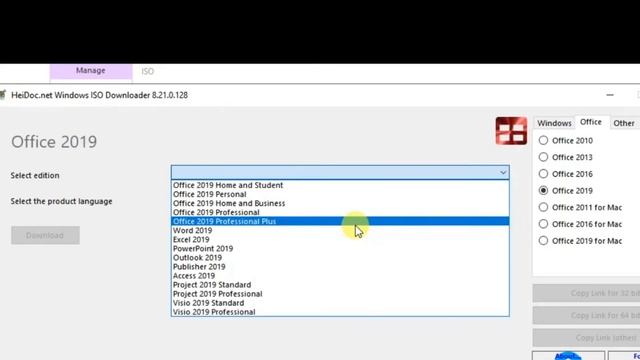Select Outlook 2019 from the list
This screenshot has width=640, height=360.
click(x=340, y=258)
